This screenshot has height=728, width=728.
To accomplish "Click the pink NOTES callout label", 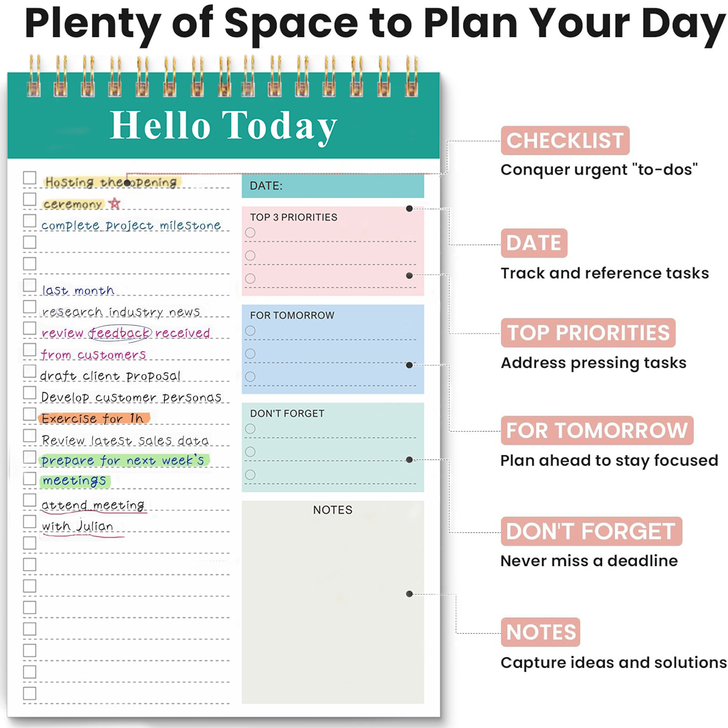I will tap(540, 632).
